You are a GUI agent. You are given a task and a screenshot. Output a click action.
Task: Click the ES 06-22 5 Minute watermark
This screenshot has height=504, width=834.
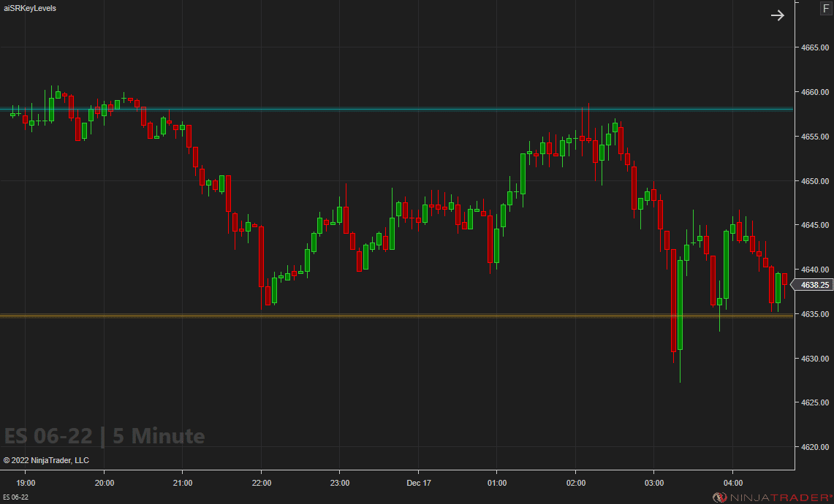click(x=105, y=436)
